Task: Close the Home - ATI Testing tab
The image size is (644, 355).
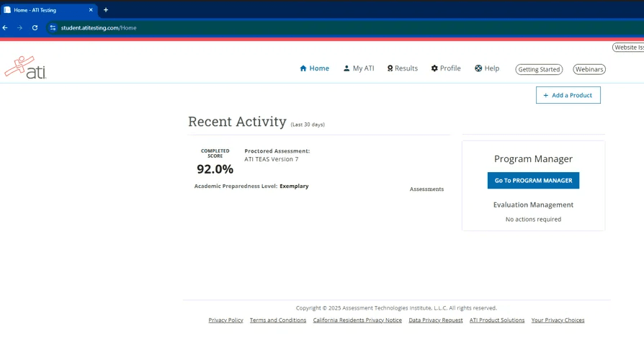Action: pyautogui.click(x=91, y=10)
